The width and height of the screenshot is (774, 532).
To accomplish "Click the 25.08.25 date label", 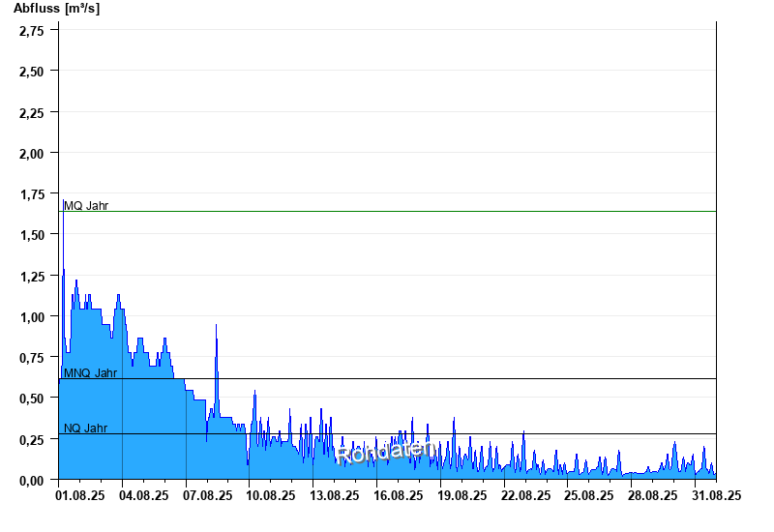I will [x=588, y=495].
